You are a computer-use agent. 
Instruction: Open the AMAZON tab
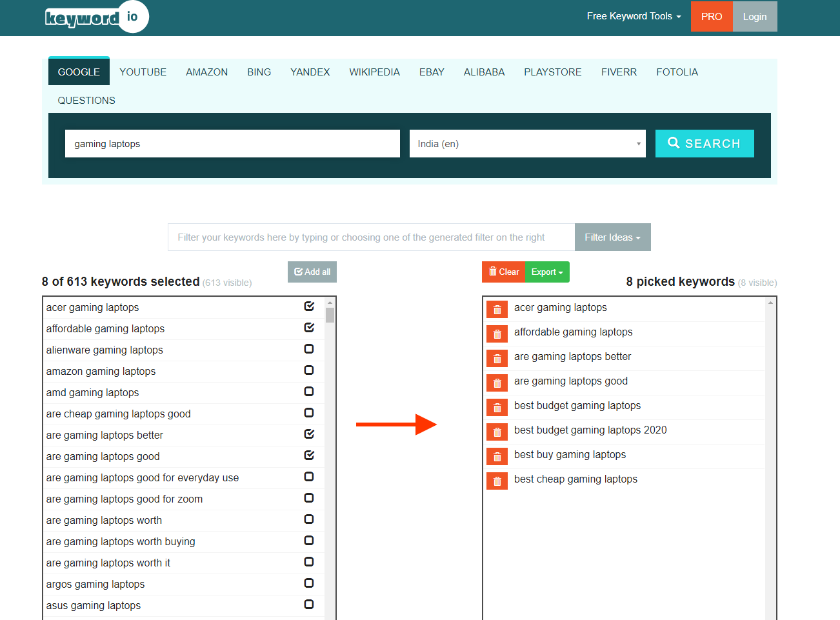pos(206,72)
